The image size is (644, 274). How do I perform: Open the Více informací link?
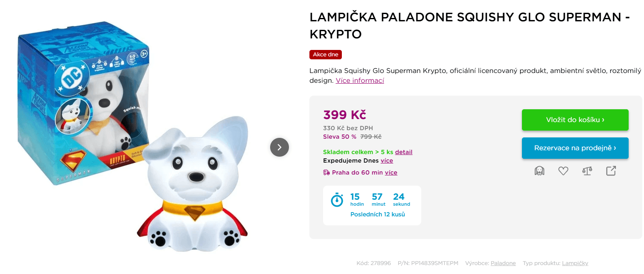[x=360, y=80]
